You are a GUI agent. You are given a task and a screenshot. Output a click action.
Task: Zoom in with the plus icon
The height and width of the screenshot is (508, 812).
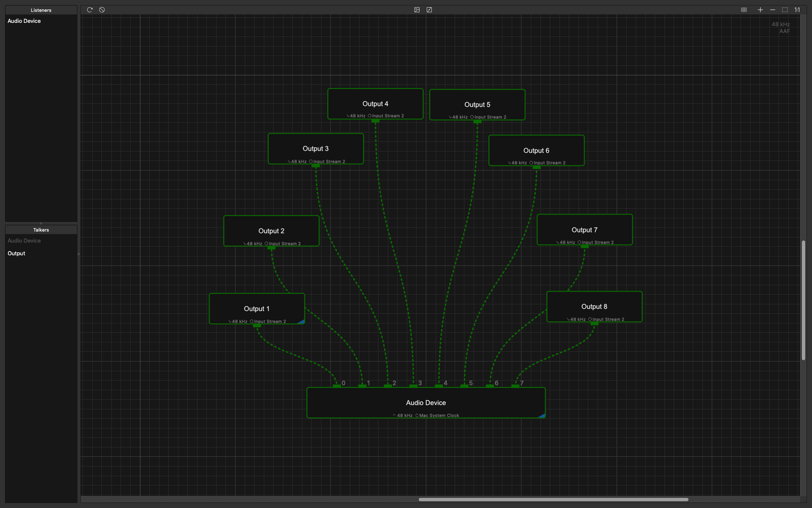760,10
